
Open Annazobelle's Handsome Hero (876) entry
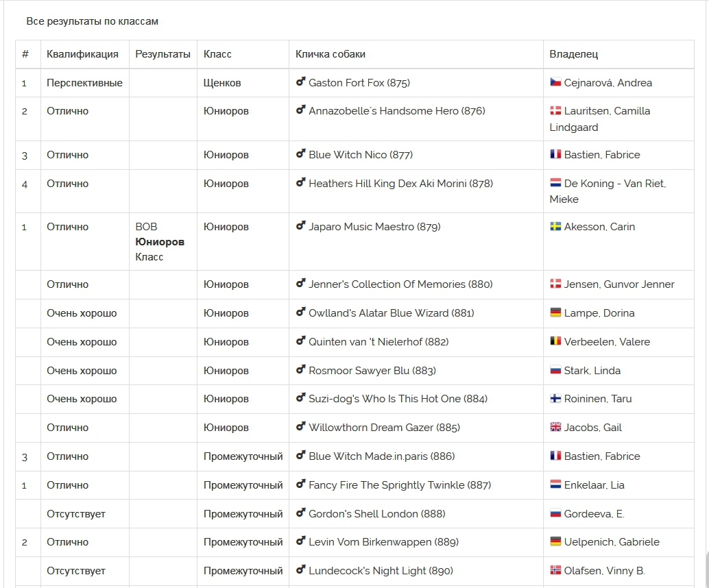tap(396, 111)
